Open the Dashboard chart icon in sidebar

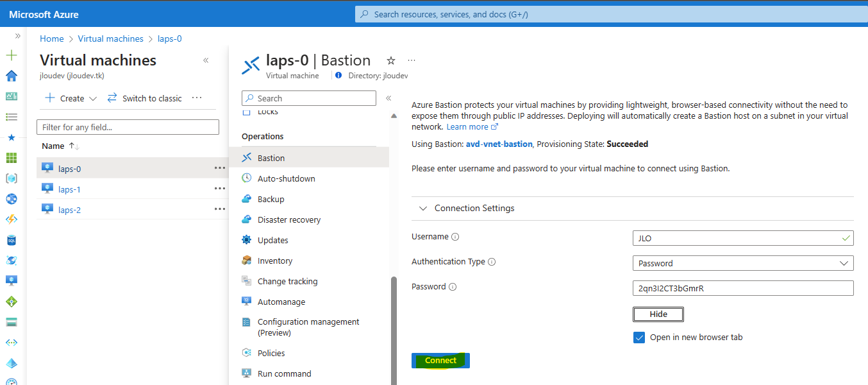(12, 97)
